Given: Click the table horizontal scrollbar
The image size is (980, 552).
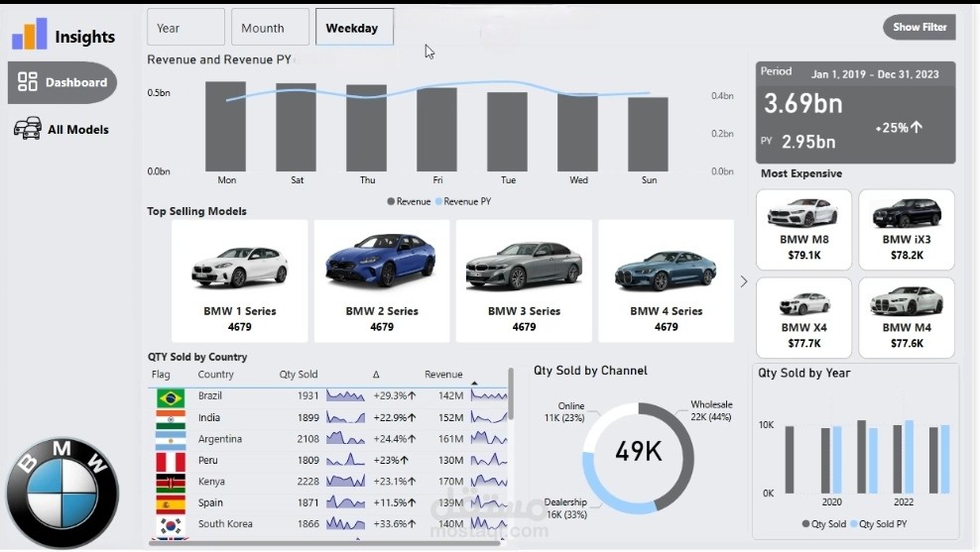Looking at the screenshot, I should coord(325,543).
